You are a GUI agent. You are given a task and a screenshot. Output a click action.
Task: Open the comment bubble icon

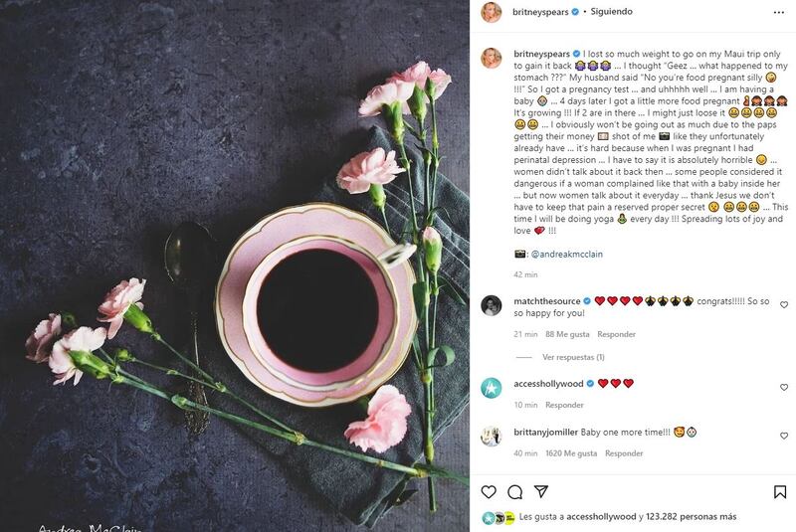[514, 491]
